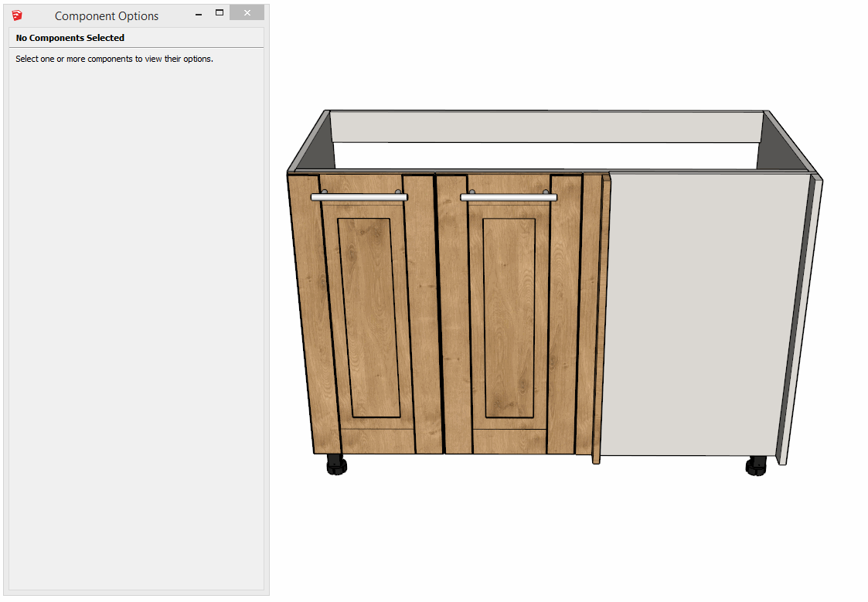This screenshot has width=868, height=602.
Task: Select the left door's metal bar handle
Action: 359,197
